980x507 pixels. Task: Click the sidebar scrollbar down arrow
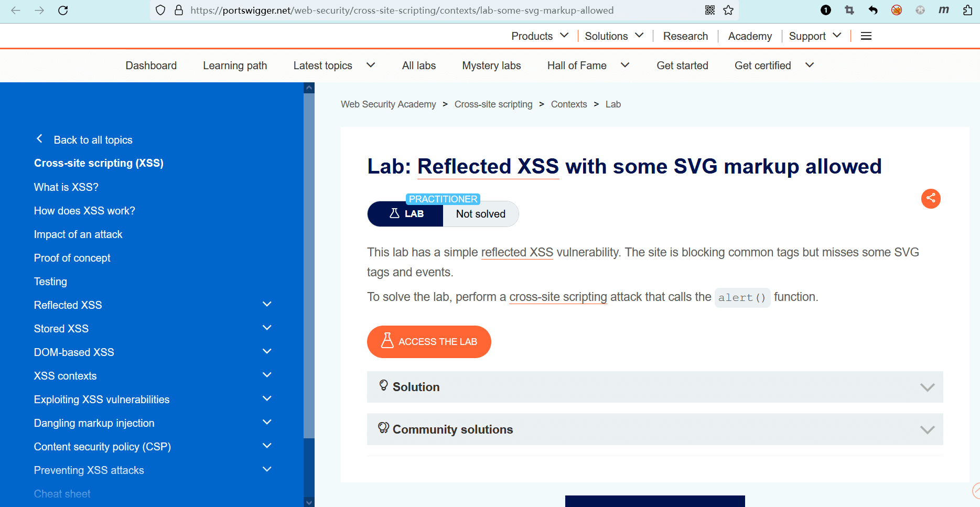coord(309,502)
